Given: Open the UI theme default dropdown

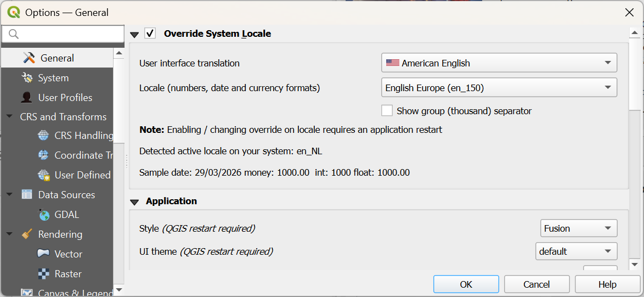Looking at the screenshot, I should coord(576,251).
